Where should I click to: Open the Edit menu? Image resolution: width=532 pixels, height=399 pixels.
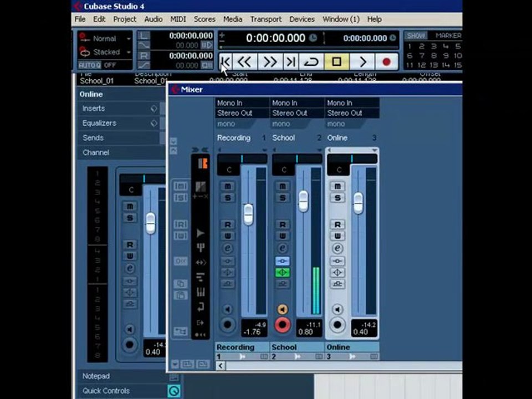[99, 19]
